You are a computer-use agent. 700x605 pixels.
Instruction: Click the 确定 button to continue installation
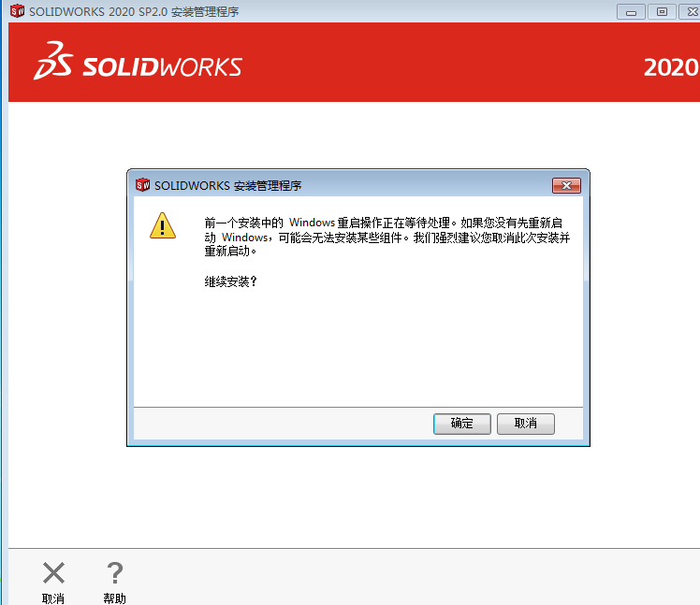click(461, 424)
